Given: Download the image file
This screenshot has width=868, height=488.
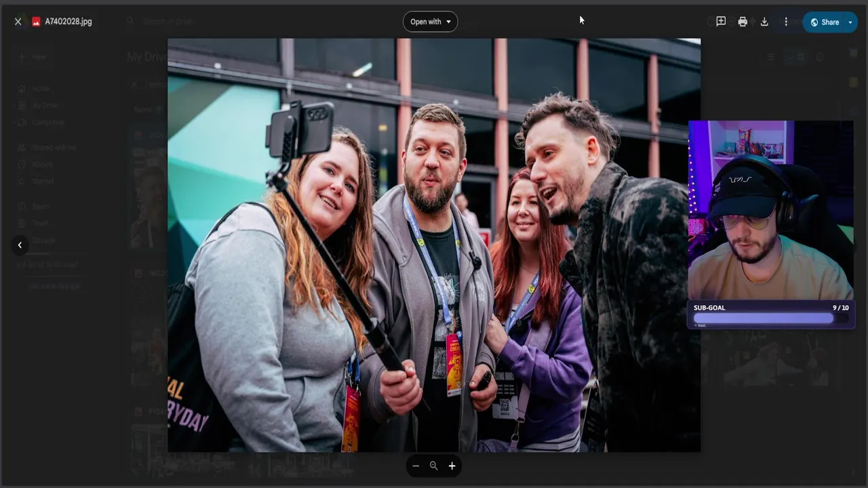Looking at the screenshot, I should (764, 22).
